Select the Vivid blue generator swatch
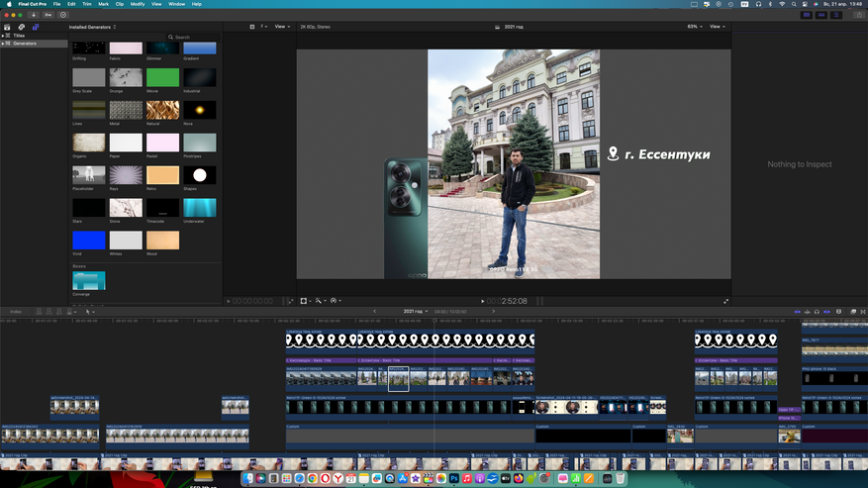Viewport: 868px width, 488px height. (x=88, y=241)
